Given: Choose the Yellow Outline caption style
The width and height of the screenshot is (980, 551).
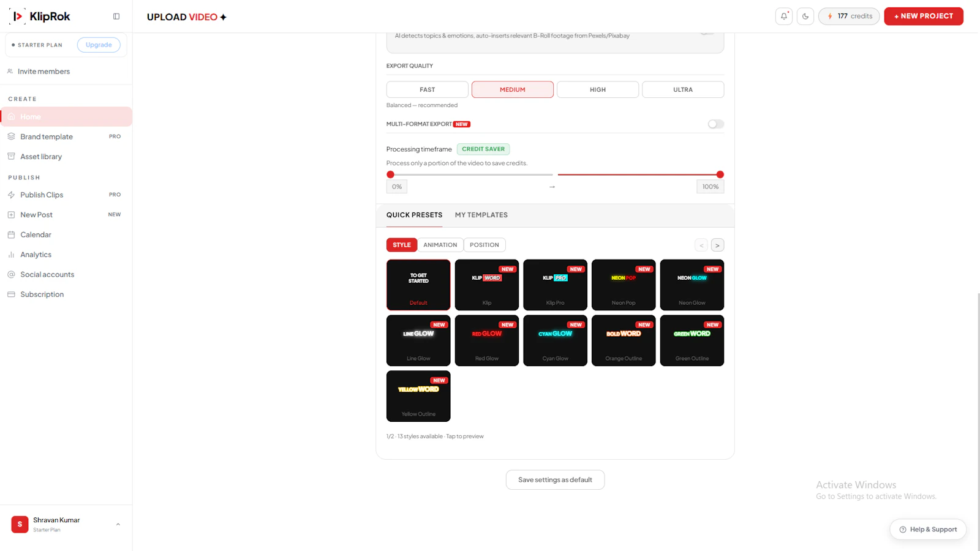Looking at the screenshot, I should pos(418,396).
